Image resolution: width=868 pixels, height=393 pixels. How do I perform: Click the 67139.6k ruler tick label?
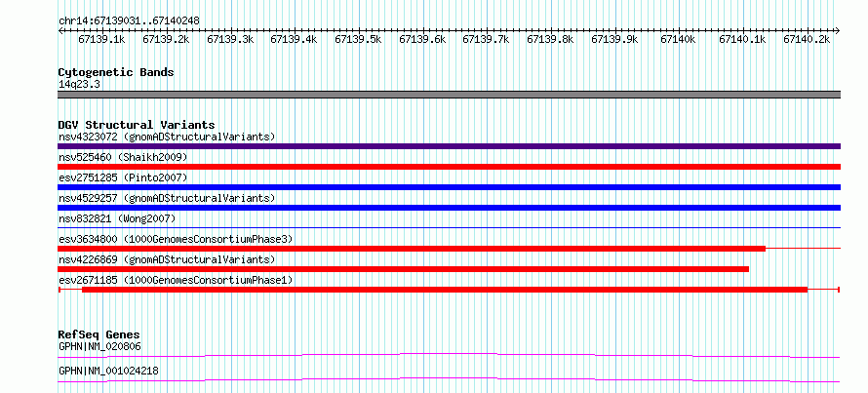422,39
